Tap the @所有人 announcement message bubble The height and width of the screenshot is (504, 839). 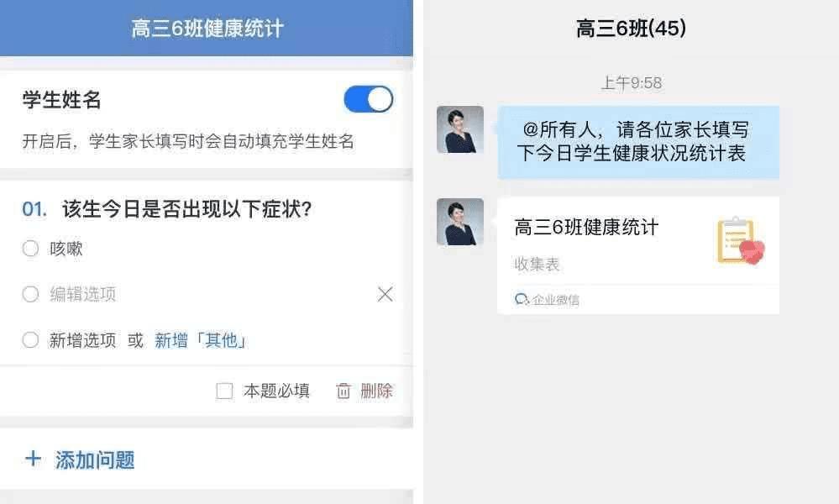tap(637, 142)
